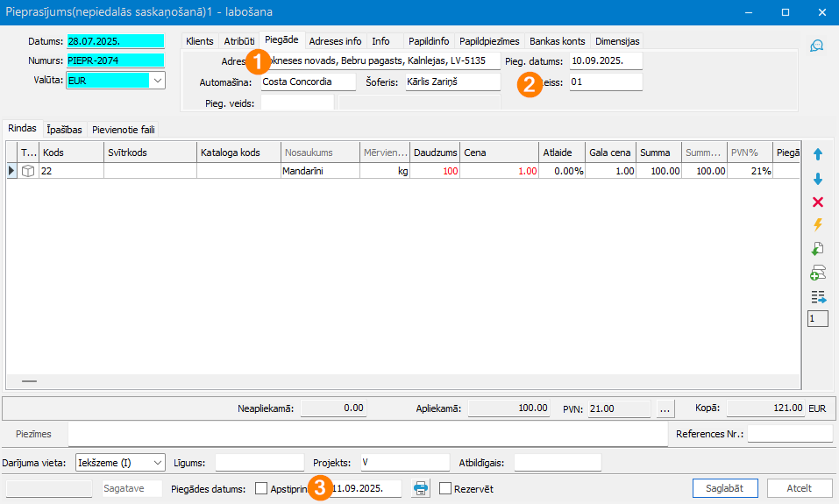Click the add-item icon with green plus

pyautogui.click(x=818, y=273)
